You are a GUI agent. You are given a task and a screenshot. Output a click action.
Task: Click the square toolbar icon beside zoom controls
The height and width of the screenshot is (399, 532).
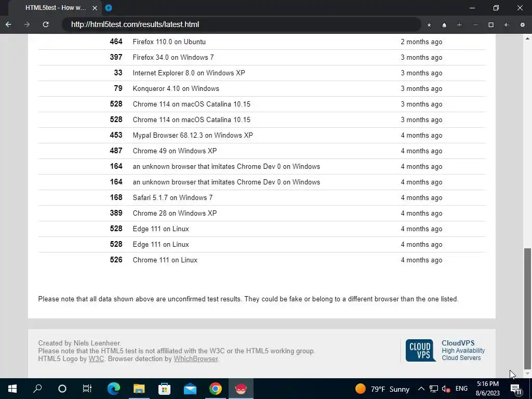point(491,25)
